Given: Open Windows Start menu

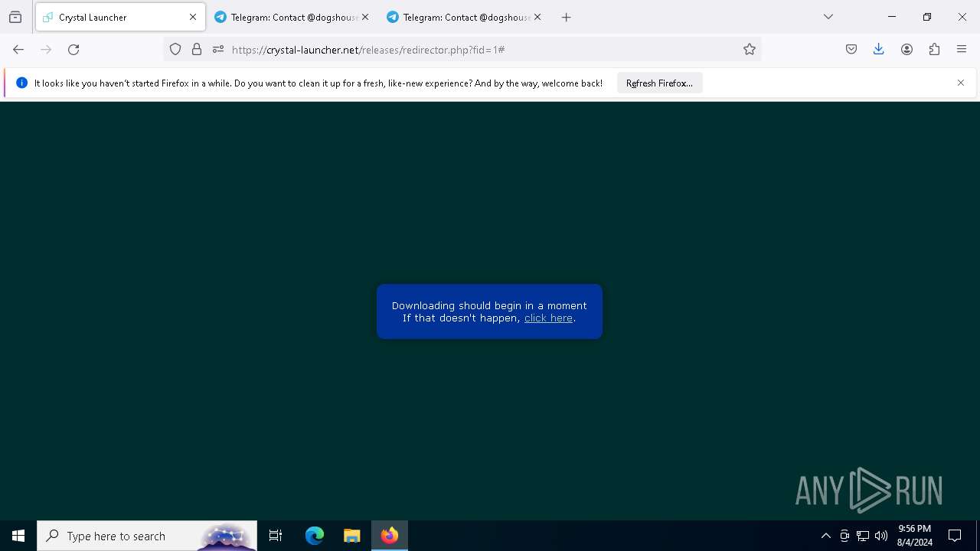Looking at the screenshot, I should click(x=18, y=536).
